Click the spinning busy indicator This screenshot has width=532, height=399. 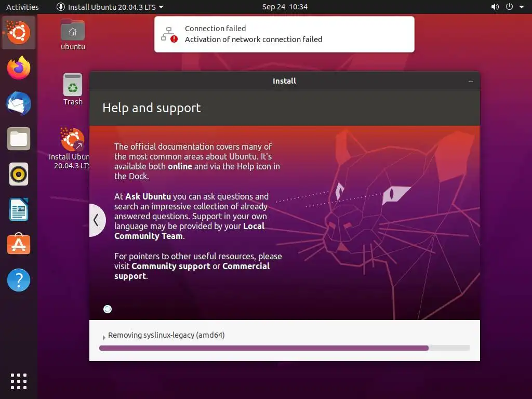[108, 309]
